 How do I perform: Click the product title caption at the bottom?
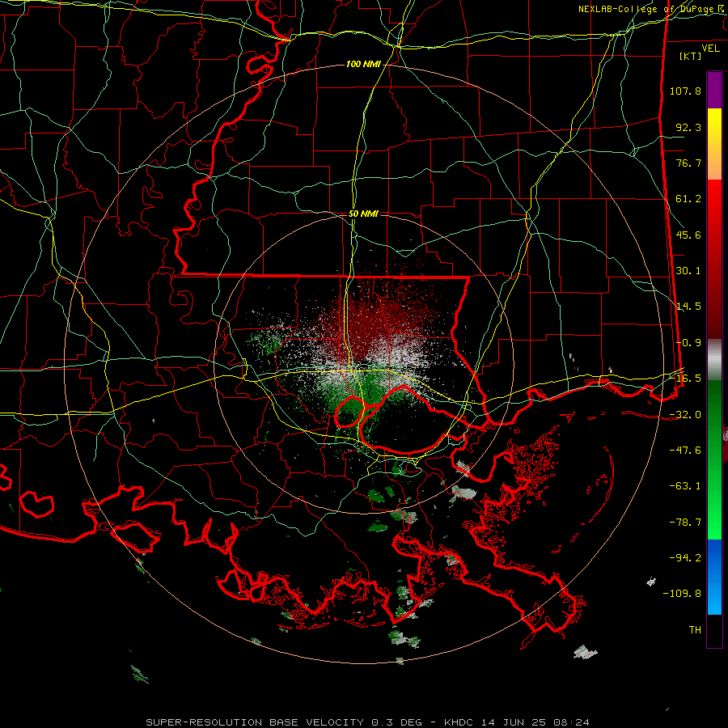pyautogui.click(x=368, y=722)
